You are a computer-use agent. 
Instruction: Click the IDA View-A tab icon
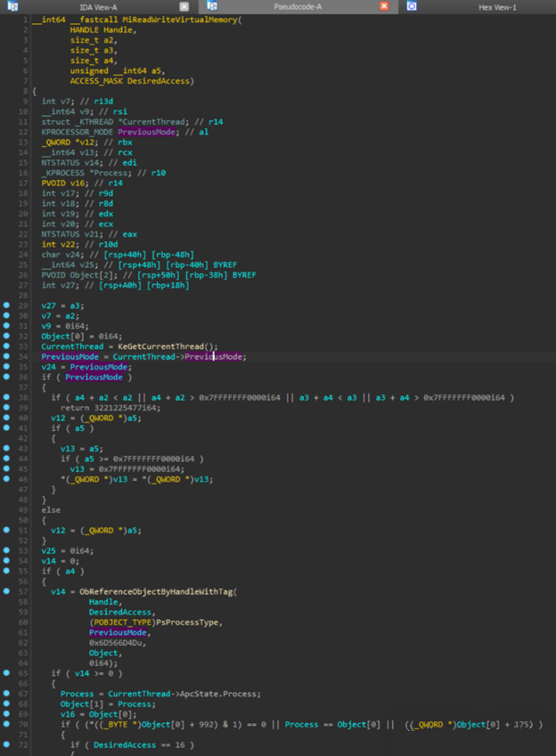click(x=12, y=6)
